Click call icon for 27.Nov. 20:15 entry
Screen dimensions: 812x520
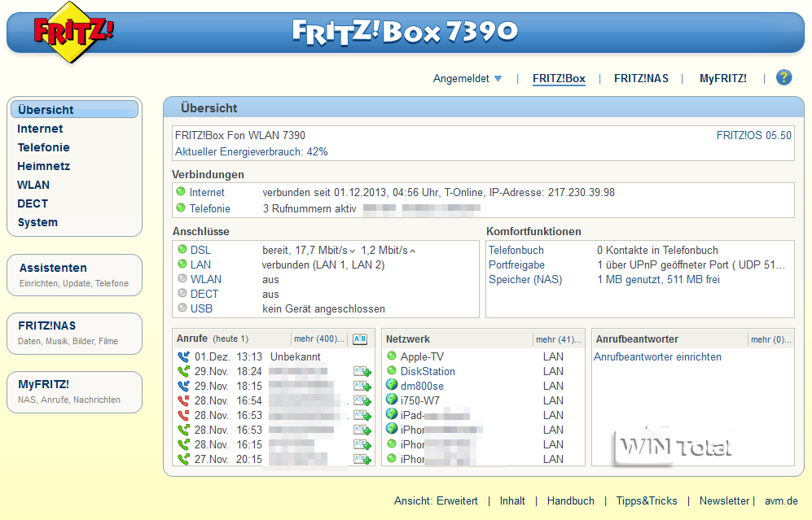click(x=183, y=459)
